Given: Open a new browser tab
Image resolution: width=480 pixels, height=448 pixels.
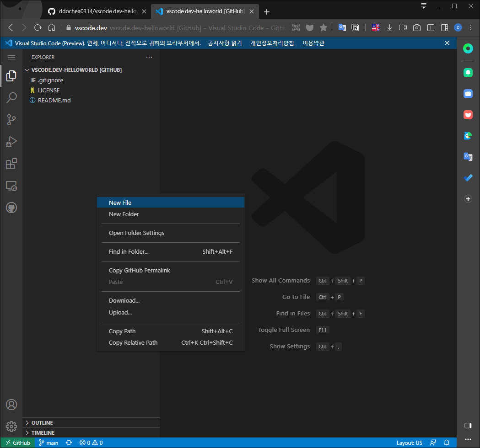Looking at the screenshot, I should tap(267, 11).
